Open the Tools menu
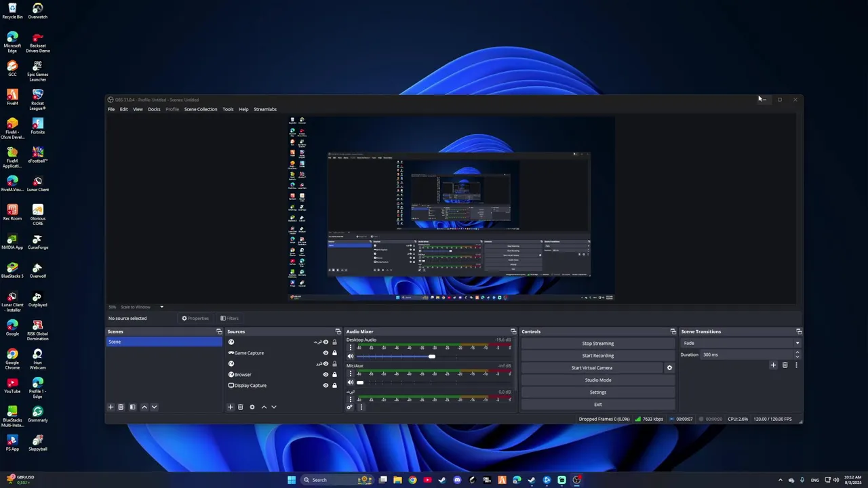 point(228,109)
